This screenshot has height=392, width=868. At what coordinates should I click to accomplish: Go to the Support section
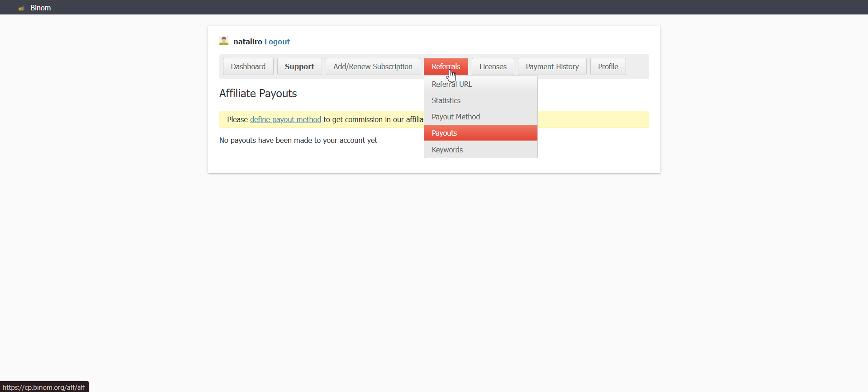coord(299,66)
